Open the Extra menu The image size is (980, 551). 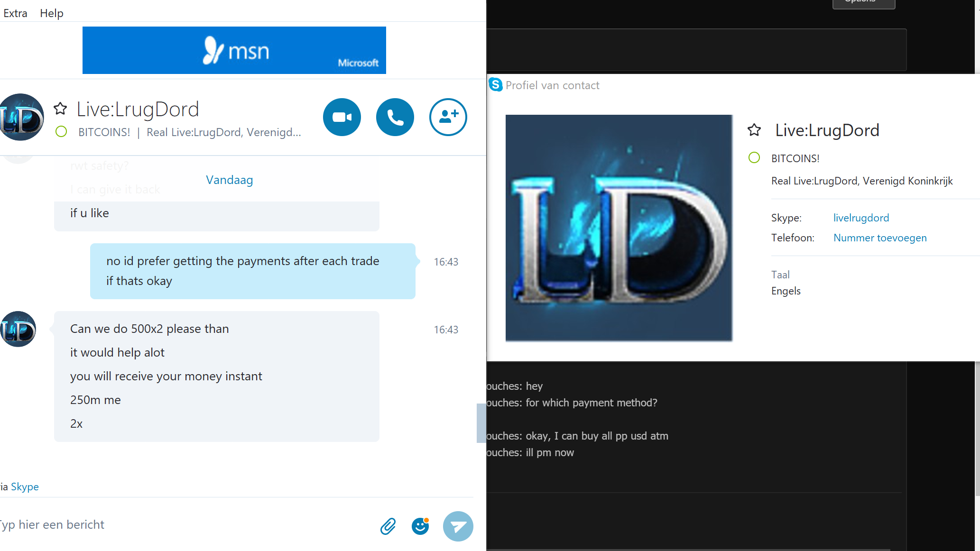click(x=15, y=13)
